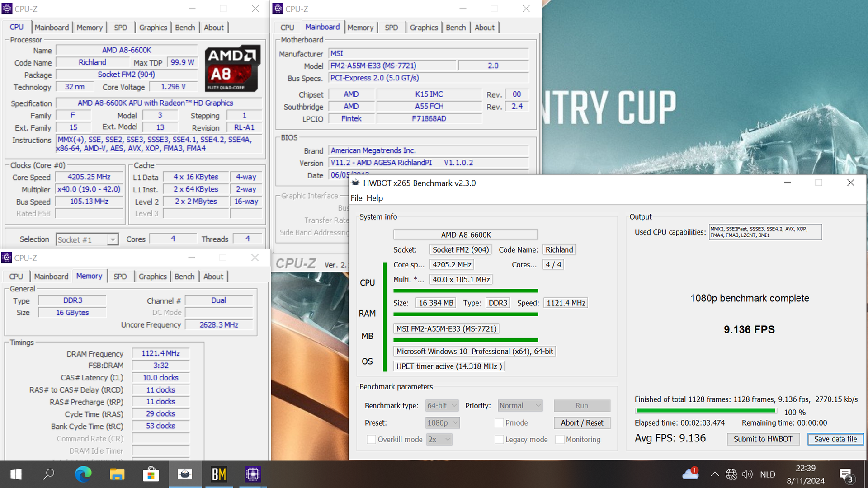Click the CPU green status bar
This screenshot has height=488, width=868.
point(466,291)
